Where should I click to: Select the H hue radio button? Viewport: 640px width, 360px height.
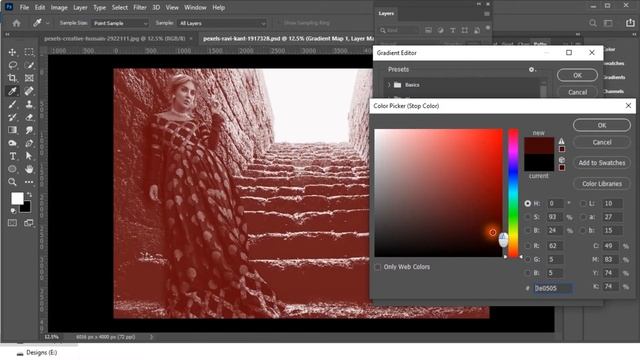[x=528, y=203]
